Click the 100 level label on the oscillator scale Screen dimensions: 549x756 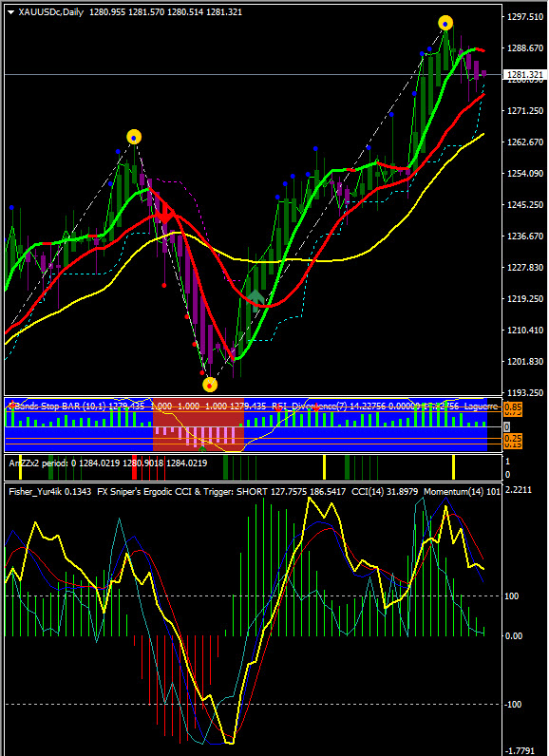[512, 596]
